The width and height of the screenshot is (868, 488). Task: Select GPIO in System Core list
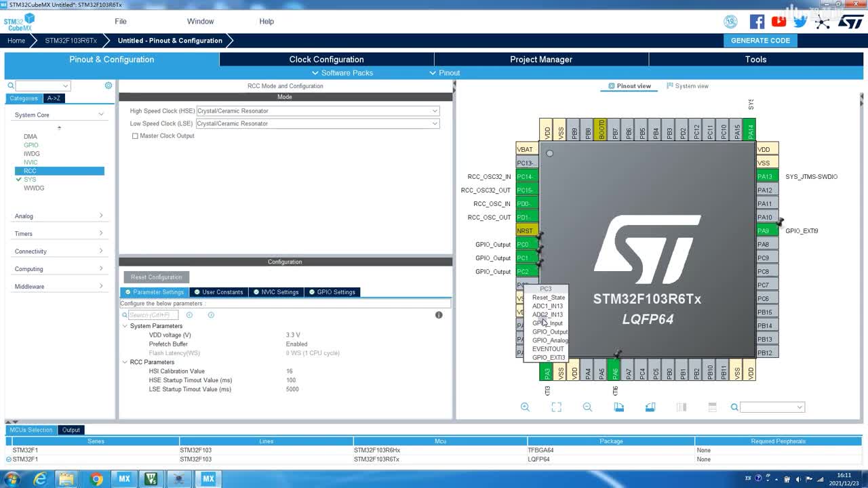point(31,145)
